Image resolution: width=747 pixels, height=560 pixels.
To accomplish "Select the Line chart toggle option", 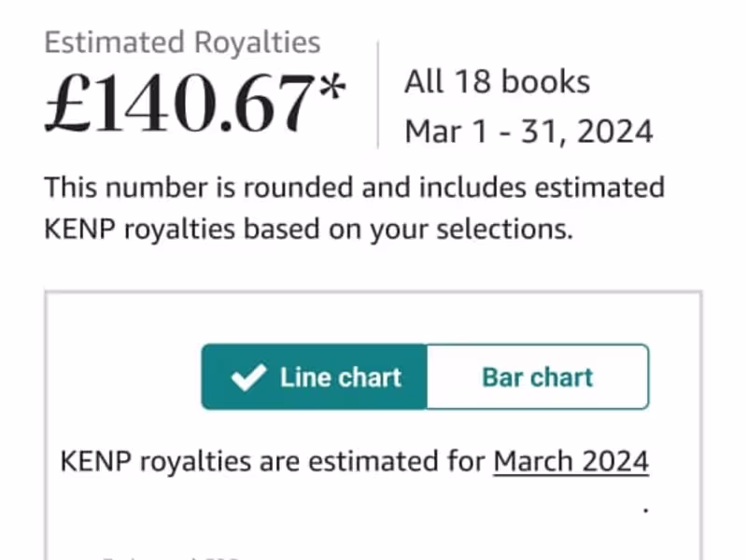I will (x=315, y=377).
